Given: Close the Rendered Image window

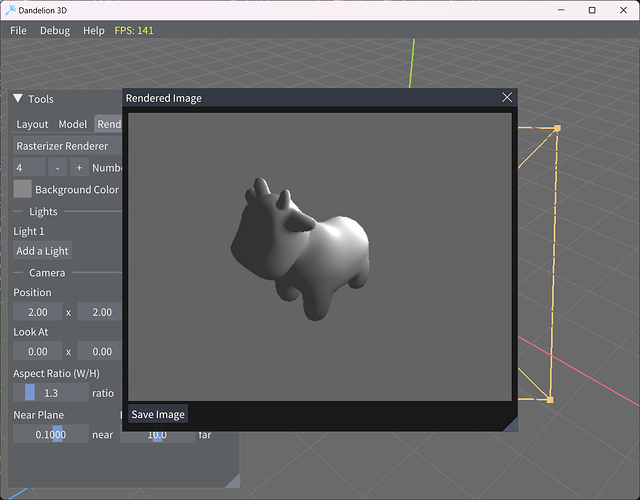Looking at the screenshot, I should tap(507, 98).
